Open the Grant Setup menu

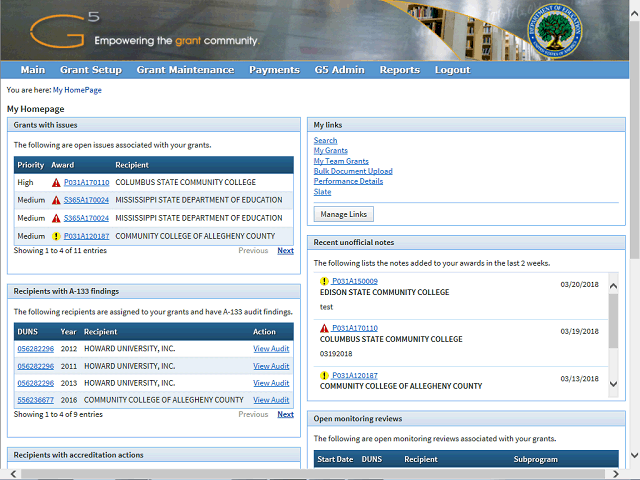(x=90, y=70)
